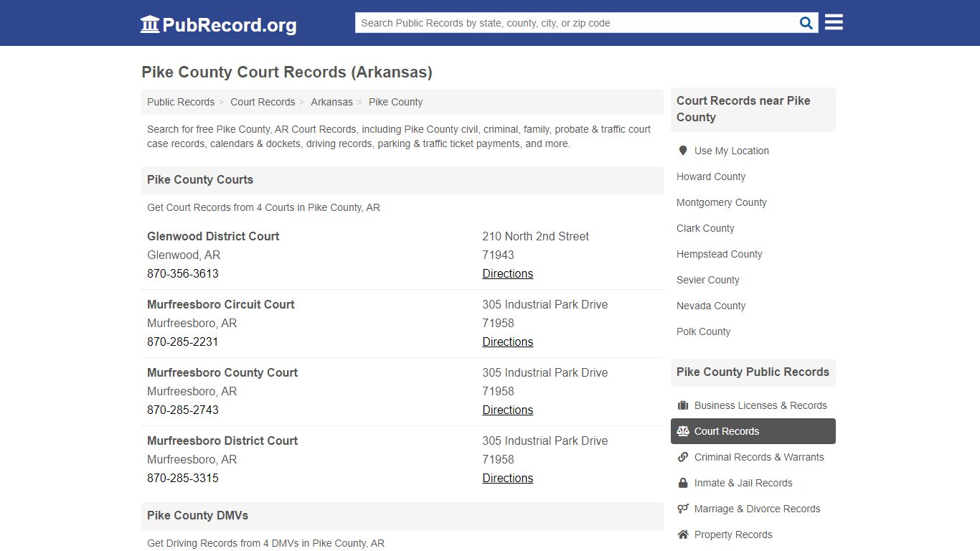Call 870-285-3315 phone number
The height and width of the screenshot is (551, 980).
183,478
